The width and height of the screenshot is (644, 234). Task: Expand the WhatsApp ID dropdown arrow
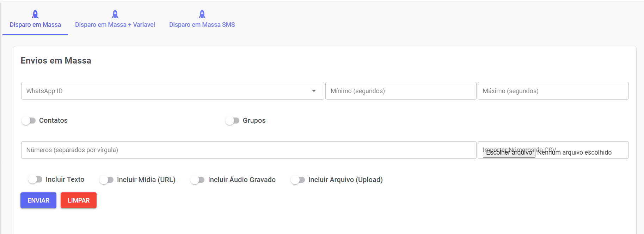(314, 91)
